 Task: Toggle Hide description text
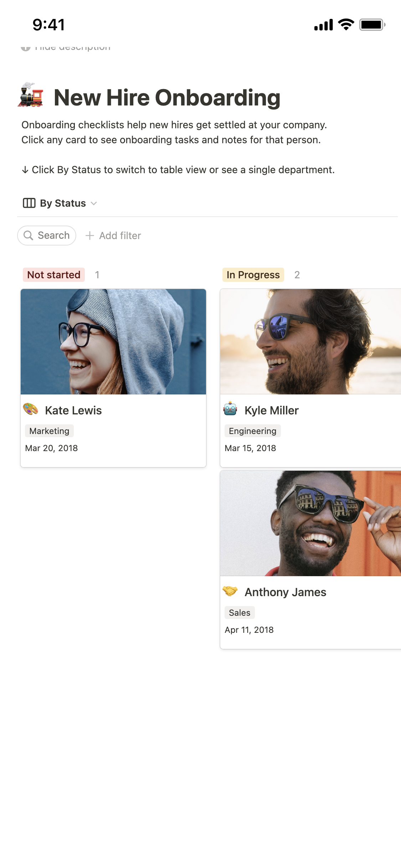(x=73, y=48)
